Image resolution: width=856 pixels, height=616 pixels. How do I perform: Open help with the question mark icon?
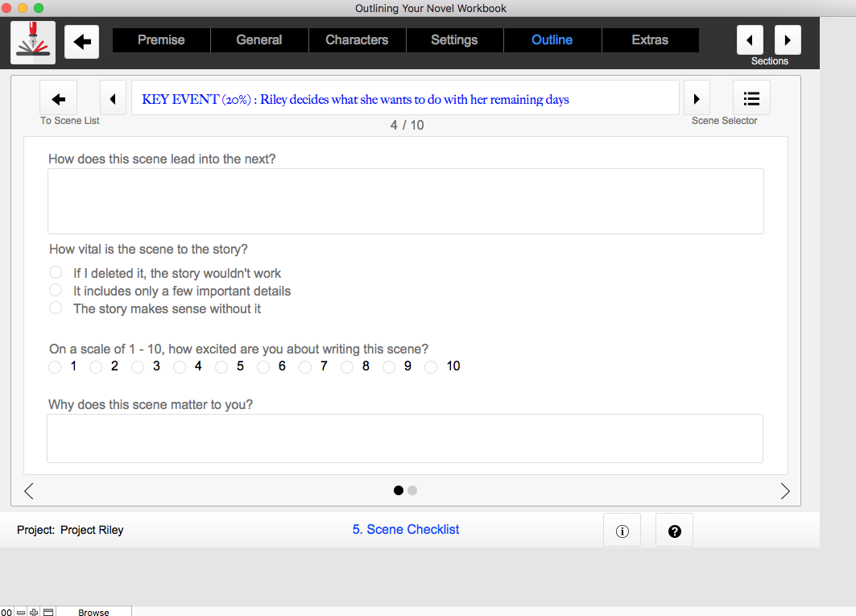pyautogui.click(x=674, y=531)
